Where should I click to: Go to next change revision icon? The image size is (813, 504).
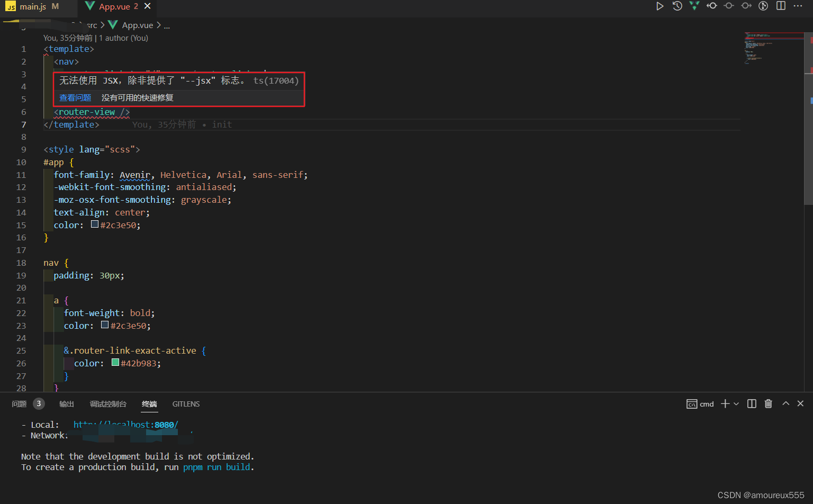click(x=746, y=6)
